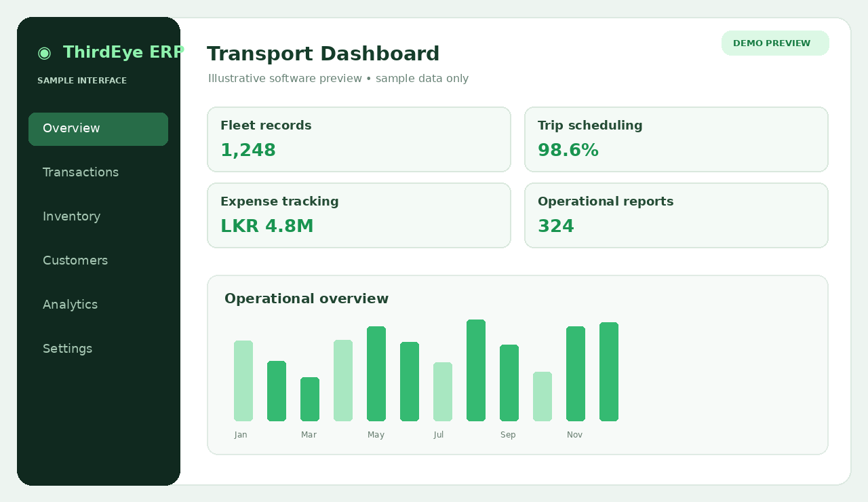
Task: Click the Transport Dashboard heading
Action: pos(323,54)
